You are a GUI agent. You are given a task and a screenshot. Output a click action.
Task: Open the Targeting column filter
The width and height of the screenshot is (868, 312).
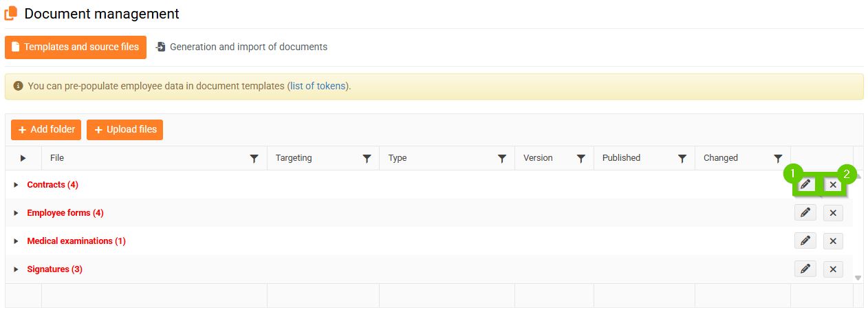[x=367, y=158]
